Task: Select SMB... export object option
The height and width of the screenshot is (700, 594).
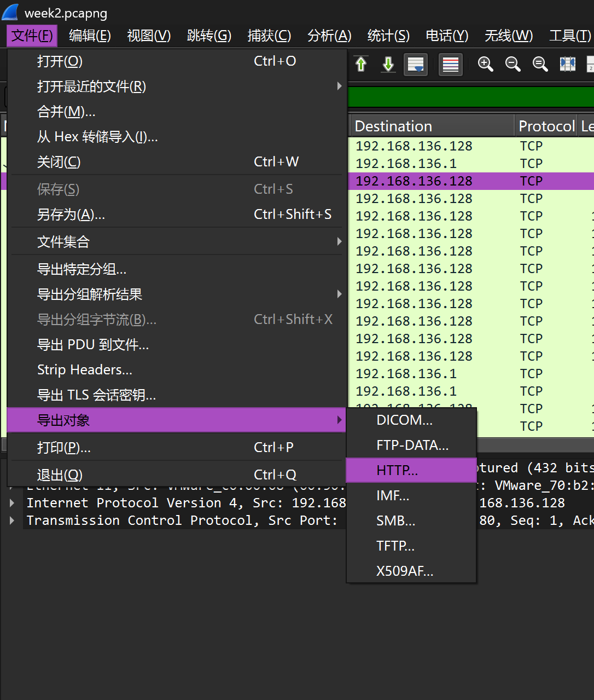Action: [411, 521]
